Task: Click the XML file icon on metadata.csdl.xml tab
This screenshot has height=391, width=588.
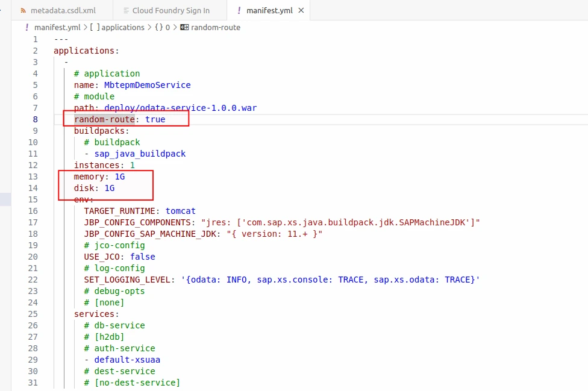Action: pyautogui.click(x=23, y=10)
